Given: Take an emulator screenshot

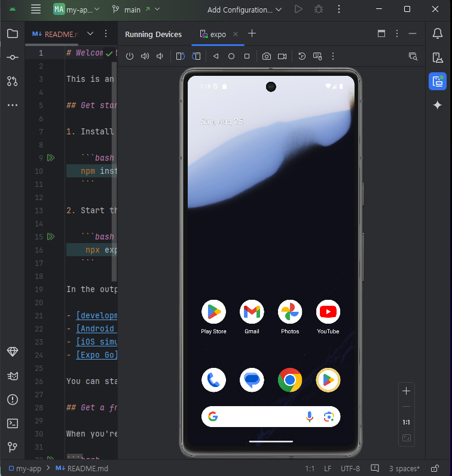Looking at the screenshot, I should point(267,56).
